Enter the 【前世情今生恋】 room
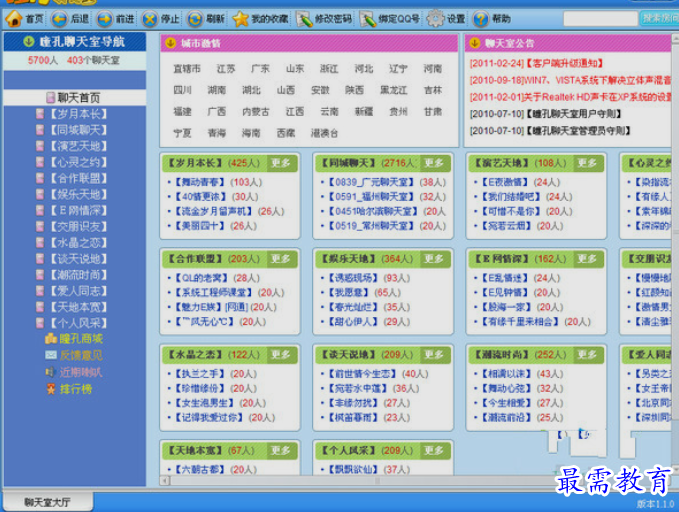This screenshot has width=679, height=512. (362, 374)
